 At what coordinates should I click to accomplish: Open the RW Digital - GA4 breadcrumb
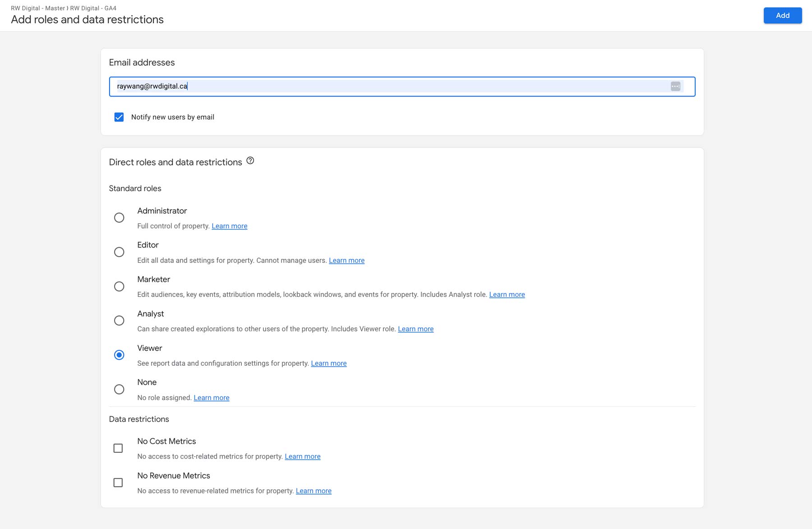coord(92,8)
